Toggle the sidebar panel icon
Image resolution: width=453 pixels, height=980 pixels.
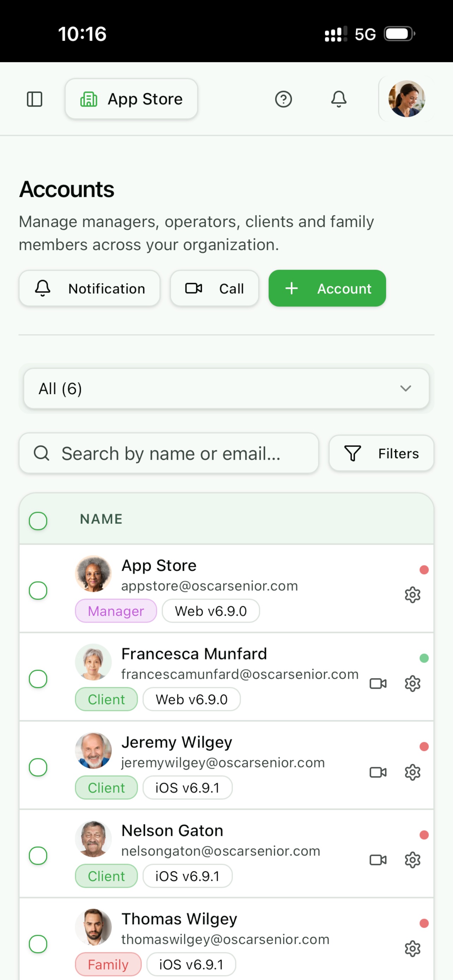click(35, 99)
